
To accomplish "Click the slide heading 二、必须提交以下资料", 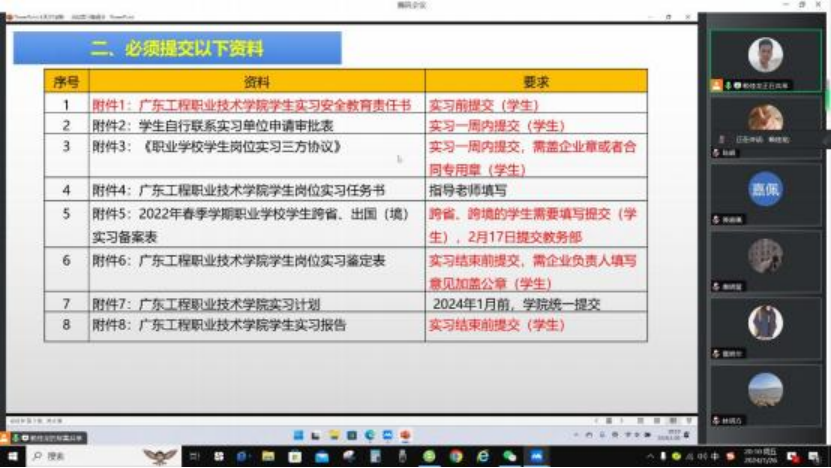I will point(177,48).
